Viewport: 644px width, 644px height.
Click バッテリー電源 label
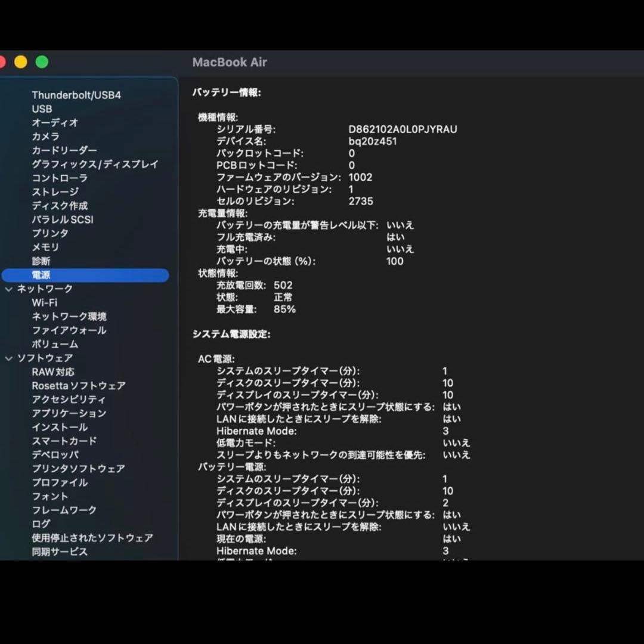pyautogui.click(x=232, y=467)
